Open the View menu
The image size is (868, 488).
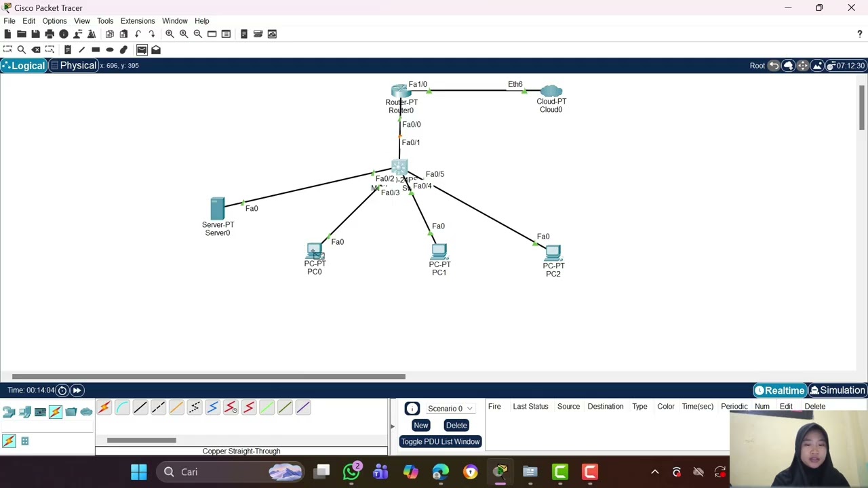(x=82, y=21)
